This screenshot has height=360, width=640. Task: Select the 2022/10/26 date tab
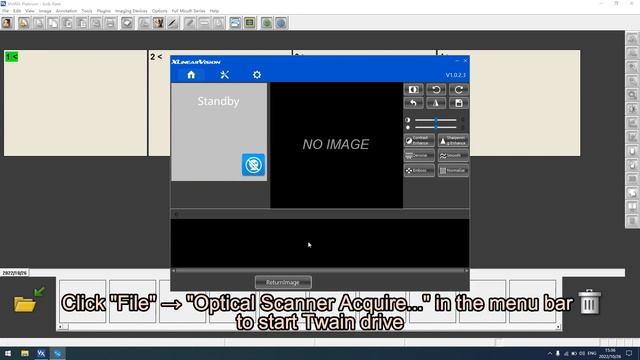tap(14, 273)
